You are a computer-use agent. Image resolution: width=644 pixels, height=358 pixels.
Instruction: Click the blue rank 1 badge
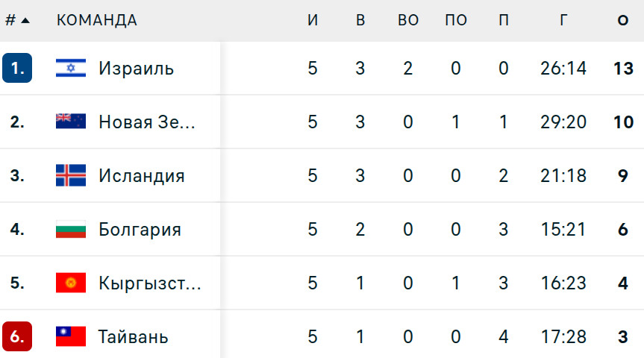17,69
